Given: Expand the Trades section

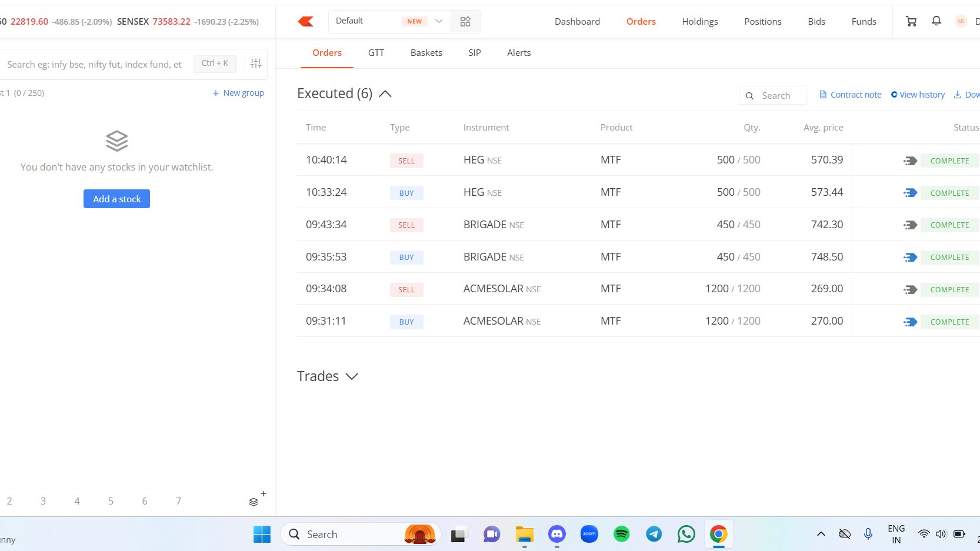Looking at the screenshot, I should click(352, 376).
